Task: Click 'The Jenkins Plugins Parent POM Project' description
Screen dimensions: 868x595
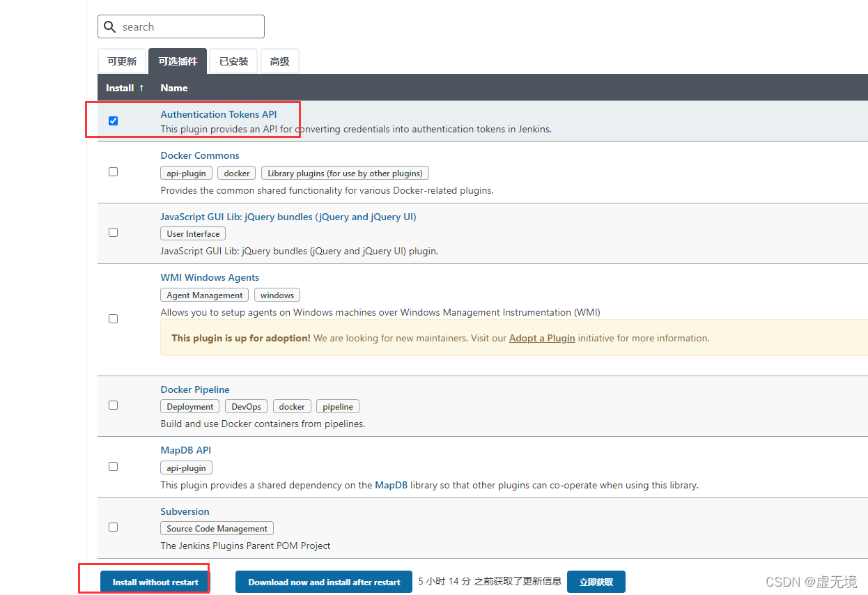Action: click(x=245, y=546)
